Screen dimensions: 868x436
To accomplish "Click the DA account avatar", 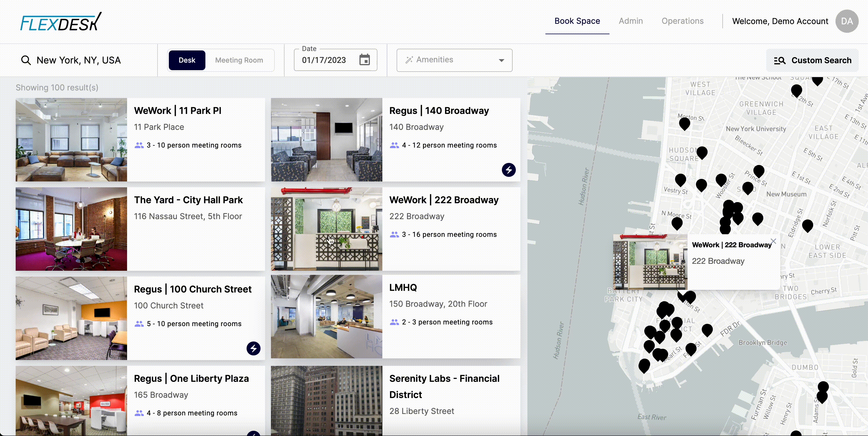I will [847, 21].
